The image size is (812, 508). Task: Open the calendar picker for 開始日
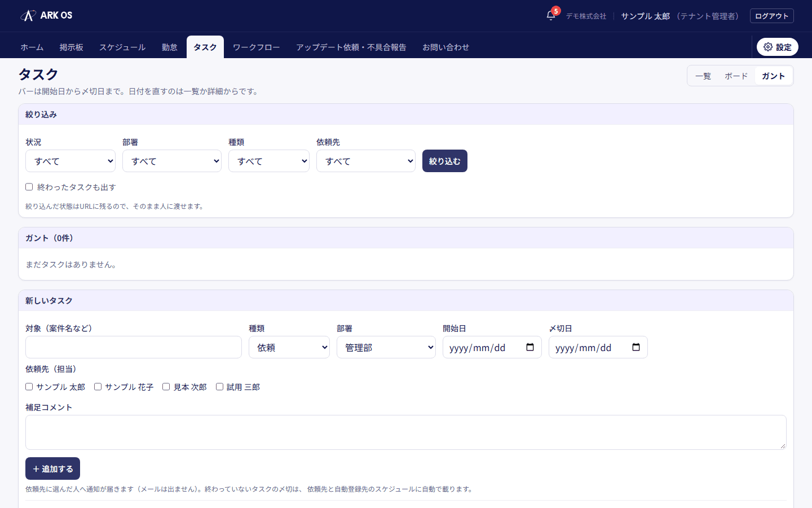[529, 347]
